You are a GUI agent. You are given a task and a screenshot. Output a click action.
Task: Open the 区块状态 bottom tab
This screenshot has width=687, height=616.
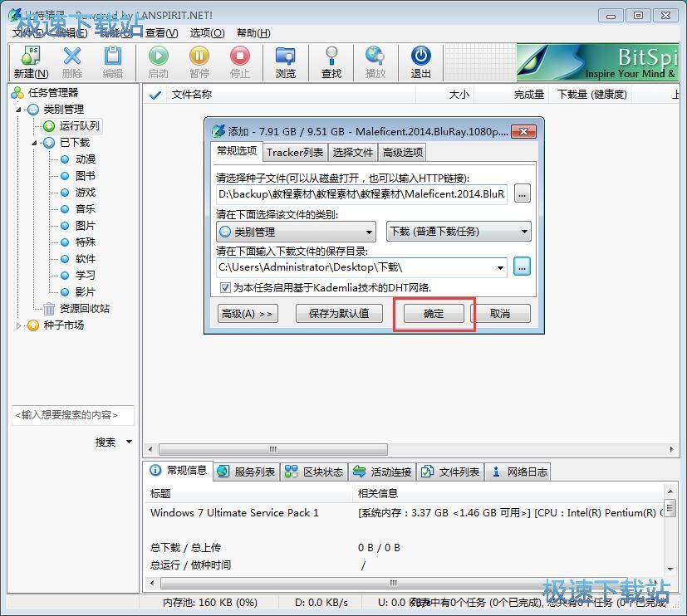pos(315,472)
